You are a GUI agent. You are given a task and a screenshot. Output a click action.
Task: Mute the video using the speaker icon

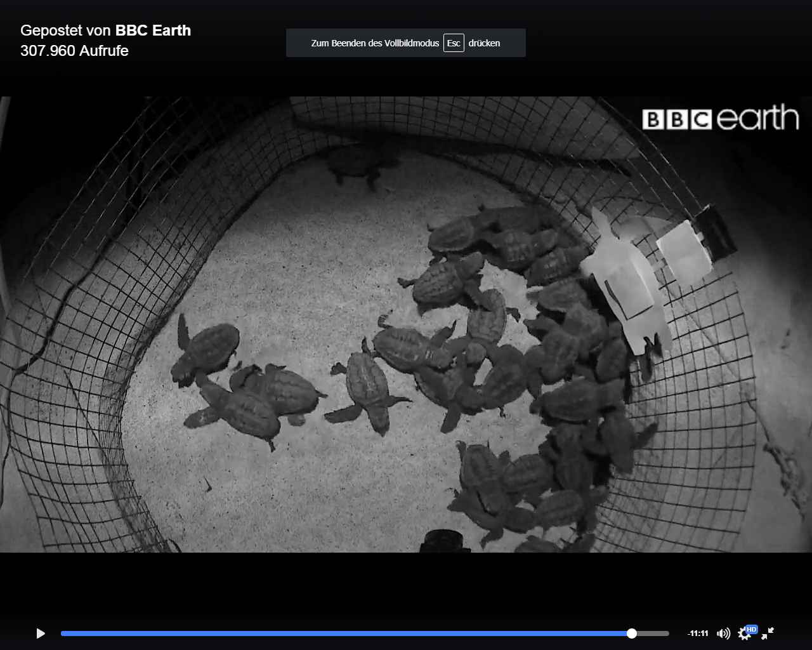point(723,633)
